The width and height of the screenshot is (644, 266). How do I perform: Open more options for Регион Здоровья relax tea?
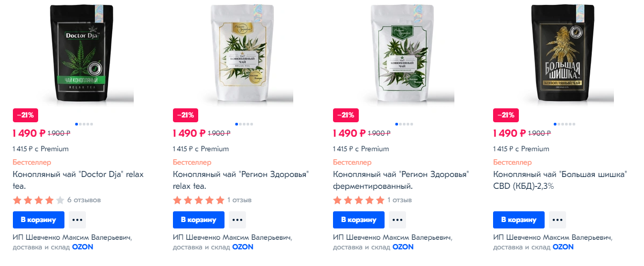pos(237,220)
